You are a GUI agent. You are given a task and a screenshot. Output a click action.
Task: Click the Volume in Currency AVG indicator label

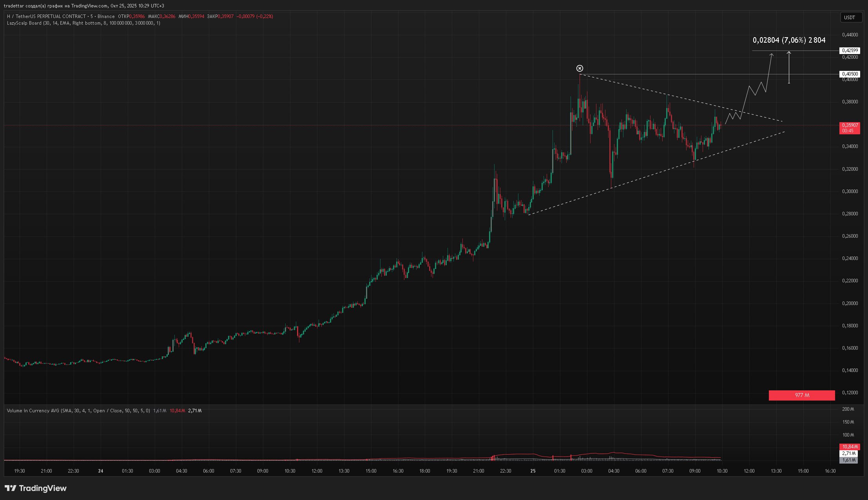coord(33,411)
